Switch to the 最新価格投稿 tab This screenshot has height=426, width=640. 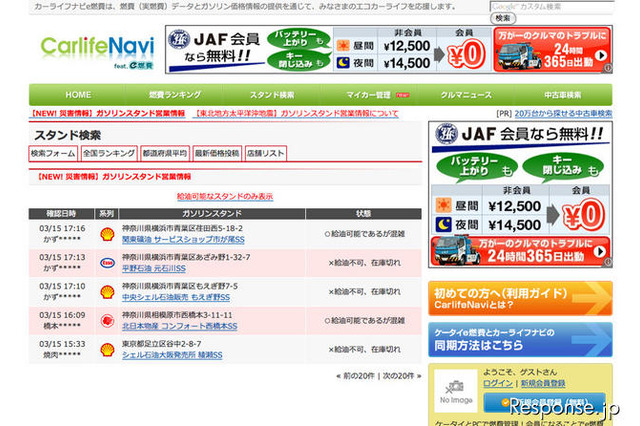pyautogui.click(x=217, y=153)
